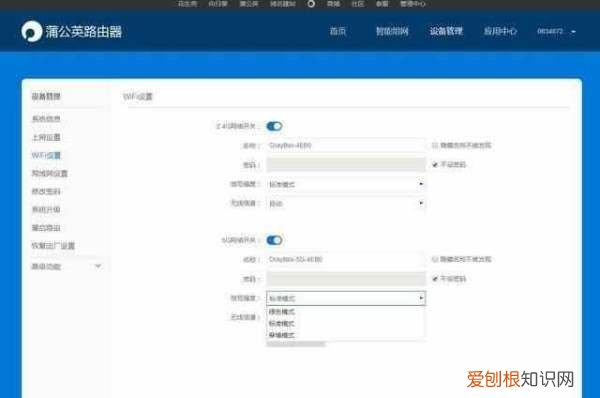Click 向日葵 link in top bar
The height and width of the screenshot is (398, 600).
218,4
